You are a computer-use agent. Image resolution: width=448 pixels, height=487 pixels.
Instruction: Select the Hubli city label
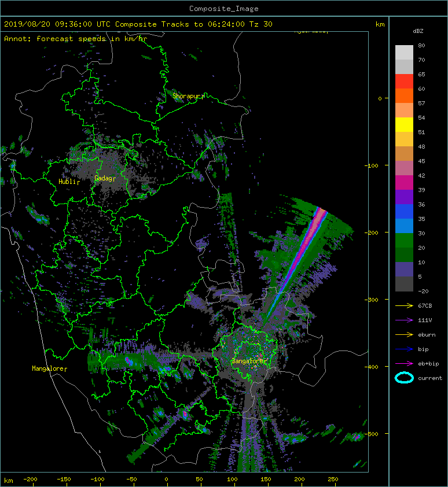pos(69,182)
